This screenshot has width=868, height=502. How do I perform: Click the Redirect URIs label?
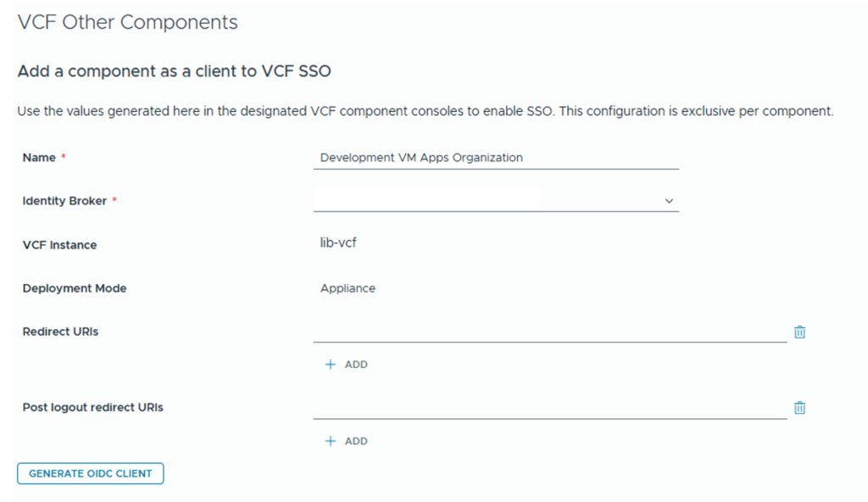(x=60, y=332)
